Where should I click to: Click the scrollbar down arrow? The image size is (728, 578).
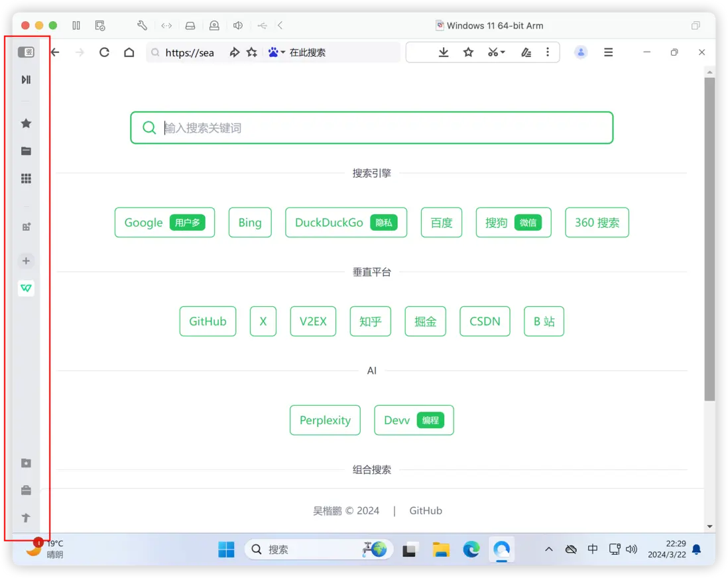(709, 526)
